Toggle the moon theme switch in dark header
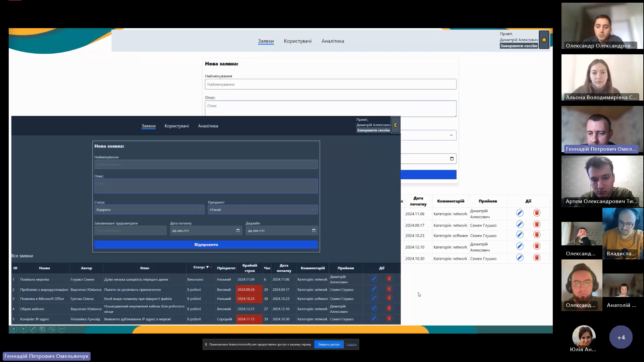The image size is (644, 362). pyautogui.click(x=395, y=125)
